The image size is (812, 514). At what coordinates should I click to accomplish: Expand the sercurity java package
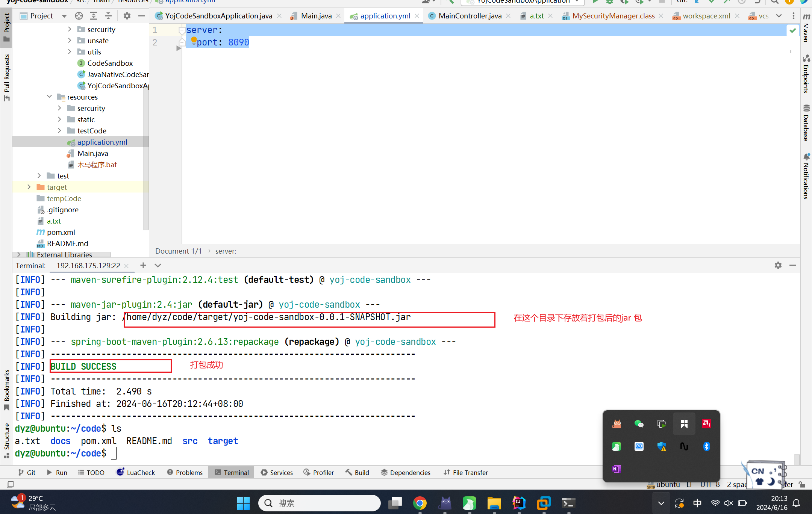click(70, 29)
